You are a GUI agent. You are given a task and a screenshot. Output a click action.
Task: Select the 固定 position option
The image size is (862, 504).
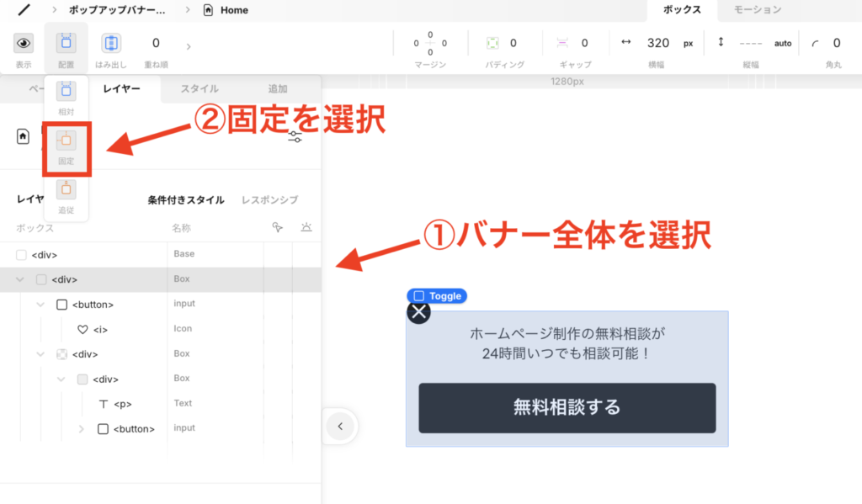pyautogui.click(x=66, y=148)
